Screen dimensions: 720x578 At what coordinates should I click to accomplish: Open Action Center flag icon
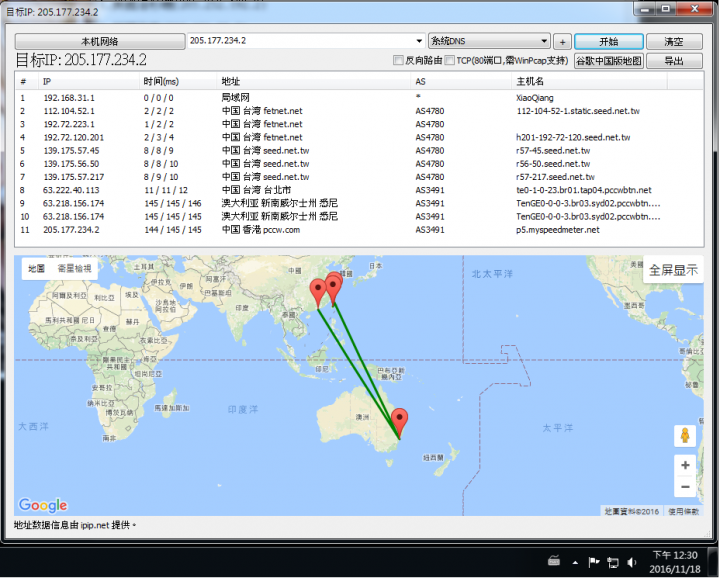(594, 562)
